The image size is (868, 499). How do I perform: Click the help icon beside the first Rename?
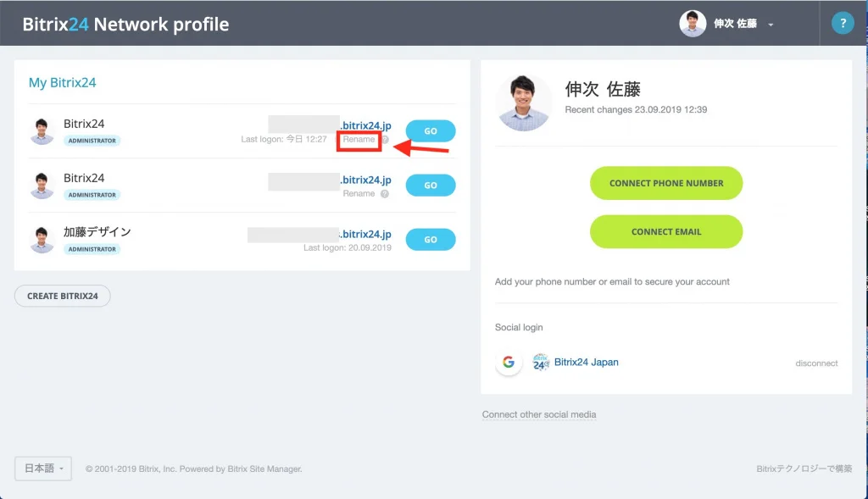tap(386, 140)
